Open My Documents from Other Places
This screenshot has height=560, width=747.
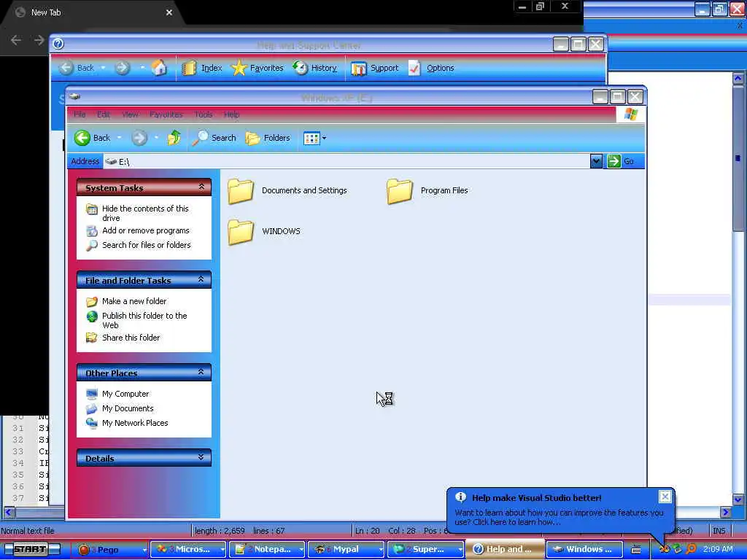[x=128, y=408]
